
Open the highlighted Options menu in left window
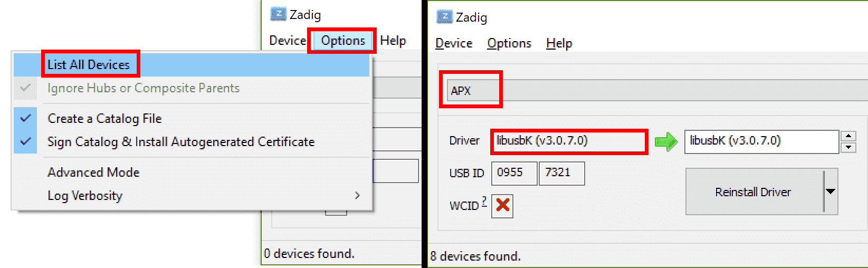click(343, 41)
